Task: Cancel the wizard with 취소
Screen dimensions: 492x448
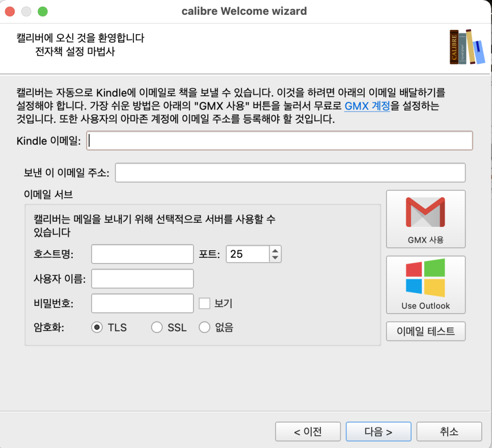Action: tap(449, 432)
